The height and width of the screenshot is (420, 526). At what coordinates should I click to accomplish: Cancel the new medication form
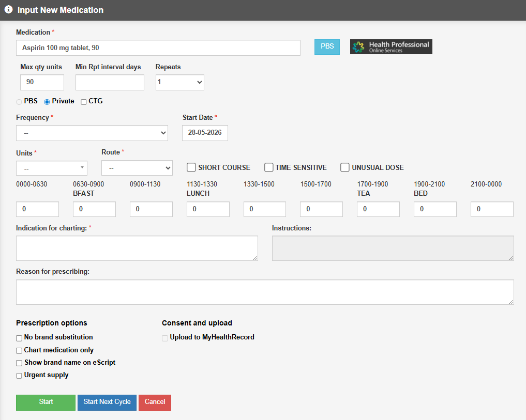(155, 402)
